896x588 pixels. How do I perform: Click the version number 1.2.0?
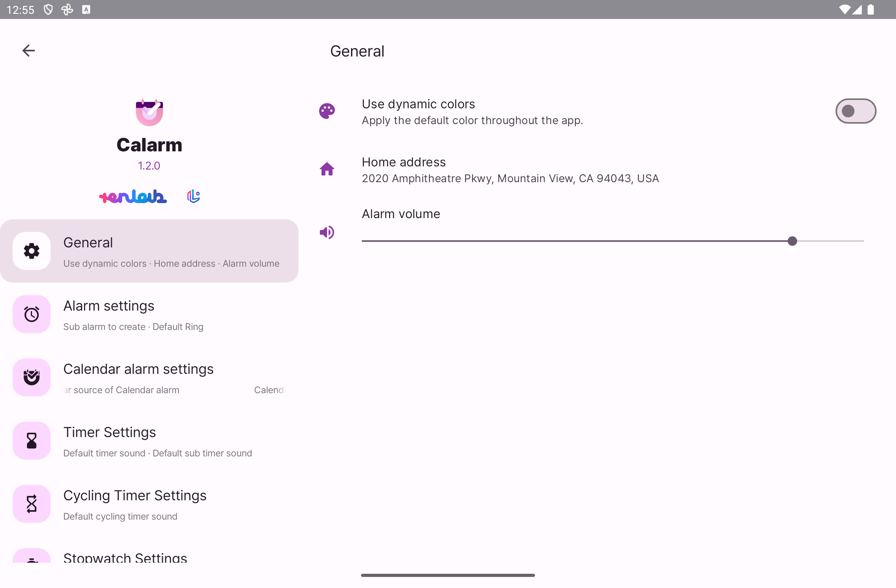[x=149, y=166]
